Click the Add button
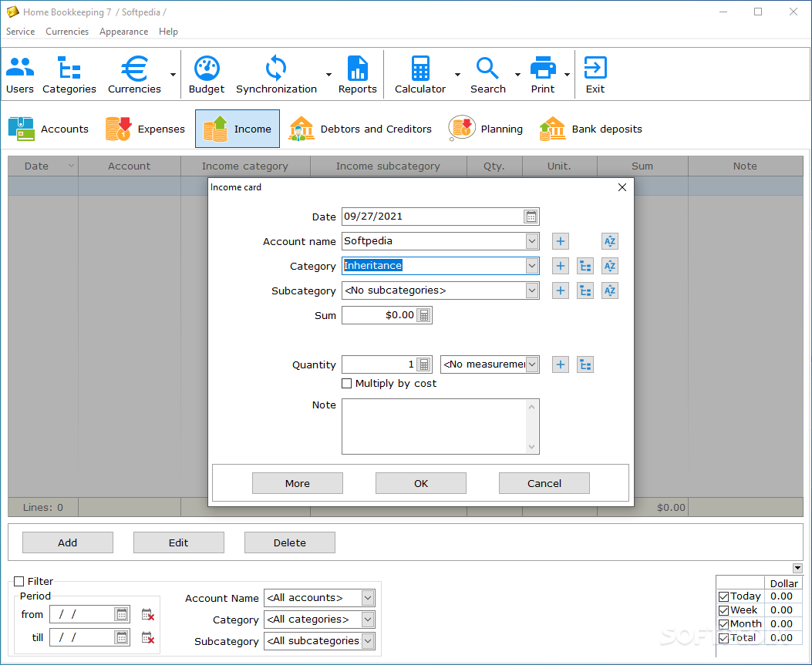The width and height of the screenshot is (812, 665). 68,542
